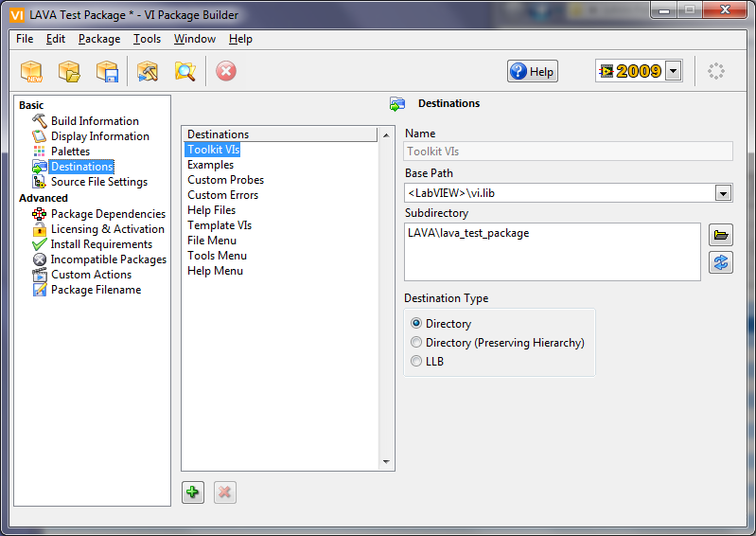Create a new package with the toolbar icon
Viewport: 756px width, 536px height.
[32, 71]
